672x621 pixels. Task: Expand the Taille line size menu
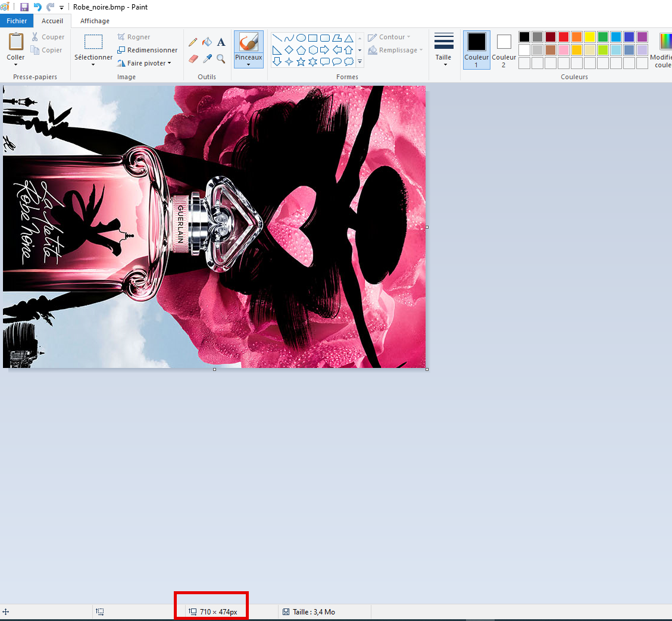443,49
